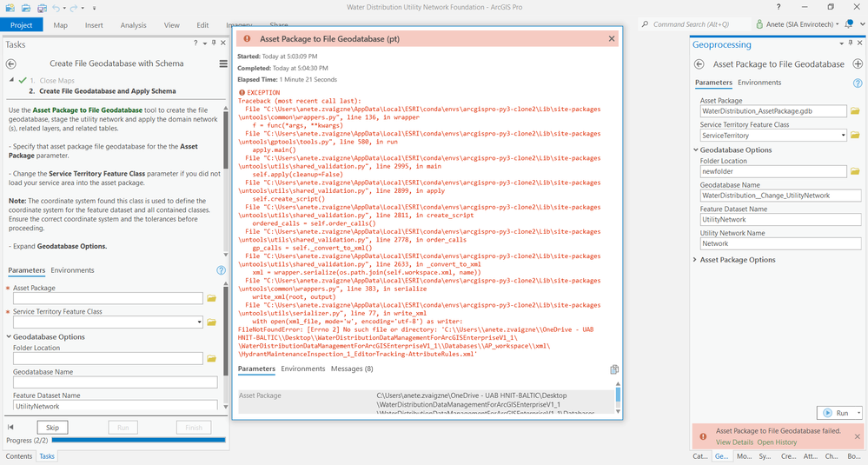Click the Open Project folder icon
This screenshot has height=465, width=868.
pos(26,8)
